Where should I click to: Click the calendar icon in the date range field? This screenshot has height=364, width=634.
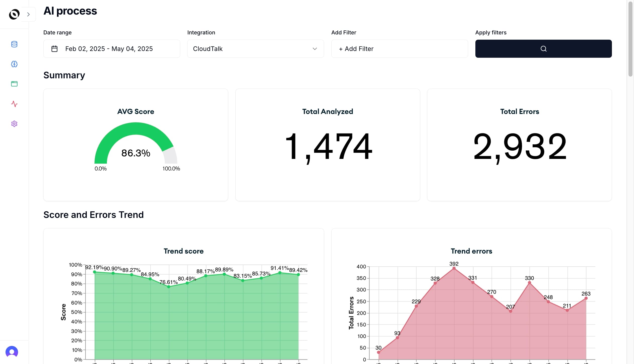(54, 49)
